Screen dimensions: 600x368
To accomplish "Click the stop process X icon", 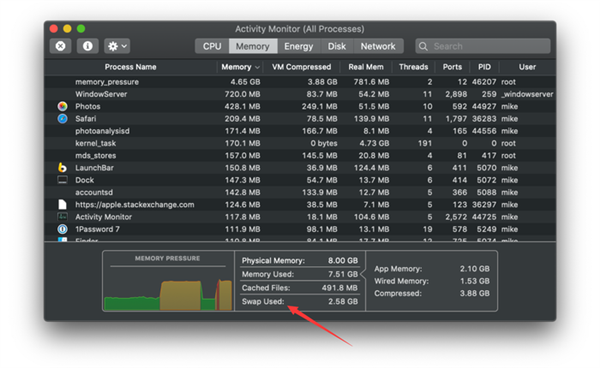I will (60, 46).
